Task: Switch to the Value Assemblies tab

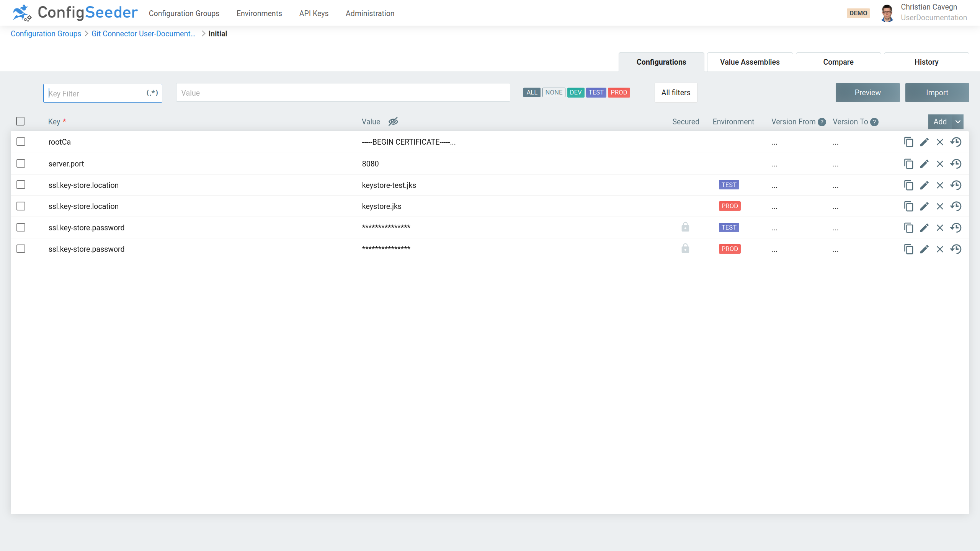Action: pos(750,62)
